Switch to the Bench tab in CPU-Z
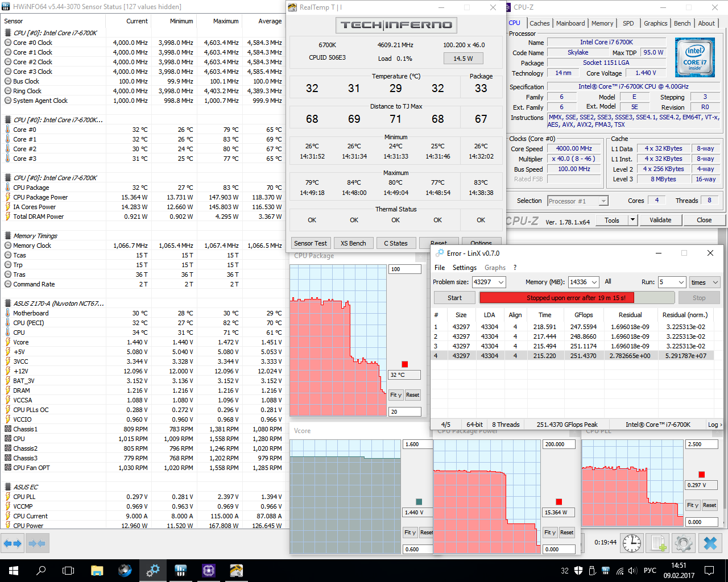Viewport: 728px width, 582px height. pos(682,23)
